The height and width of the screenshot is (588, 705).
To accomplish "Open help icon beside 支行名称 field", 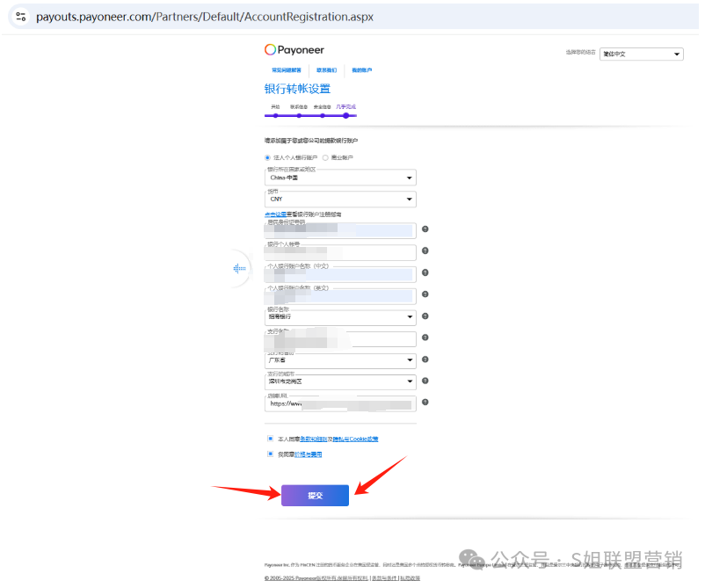I will tap(425, 338).
